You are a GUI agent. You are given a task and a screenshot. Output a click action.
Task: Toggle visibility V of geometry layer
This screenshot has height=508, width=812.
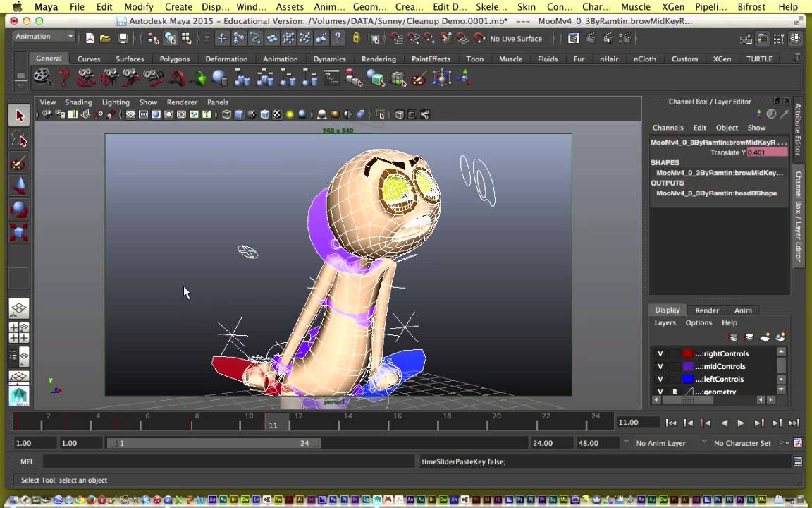[x=660, y=392]
